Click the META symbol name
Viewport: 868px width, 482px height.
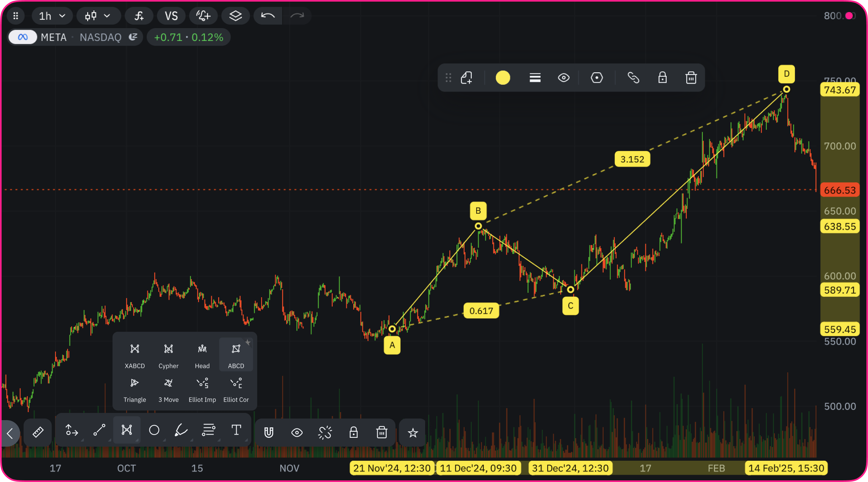tap(53, 37)
